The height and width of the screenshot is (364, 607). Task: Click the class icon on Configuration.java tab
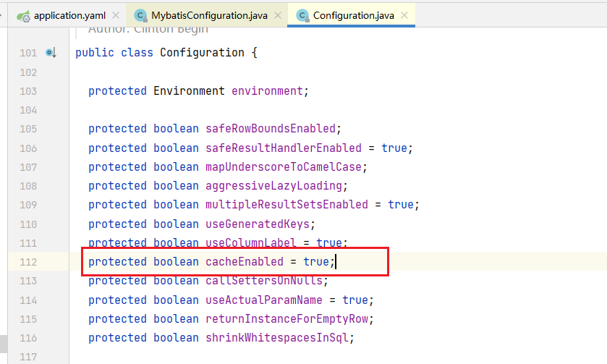[x=301, y=15]
